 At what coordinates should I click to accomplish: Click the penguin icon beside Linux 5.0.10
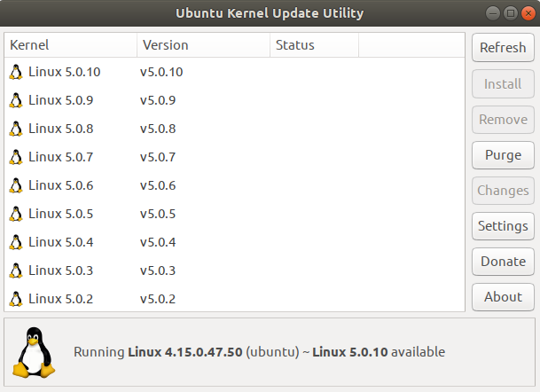(15, 72)
